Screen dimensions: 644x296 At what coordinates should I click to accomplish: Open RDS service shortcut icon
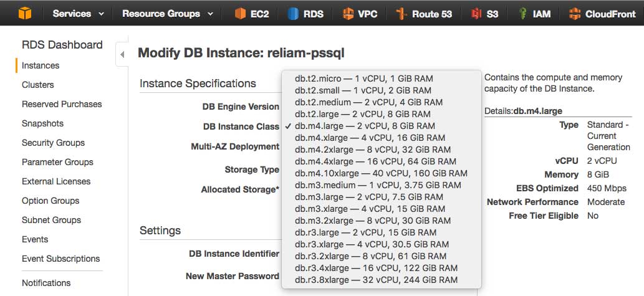(293, 14)
